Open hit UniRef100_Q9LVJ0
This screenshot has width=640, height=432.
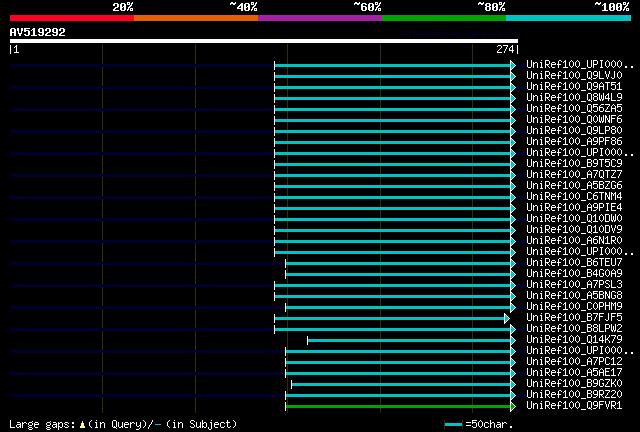point(574,76)
